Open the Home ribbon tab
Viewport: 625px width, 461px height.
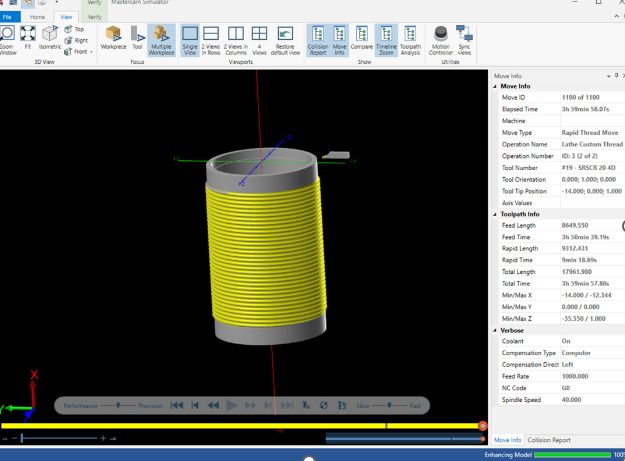tap(37, 17)
